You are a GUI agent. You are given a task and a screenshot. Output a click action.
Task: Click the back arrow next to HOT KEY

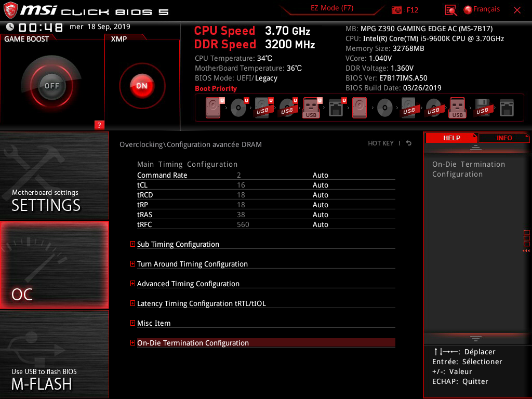pyautogui.click(x=409, y=143)
